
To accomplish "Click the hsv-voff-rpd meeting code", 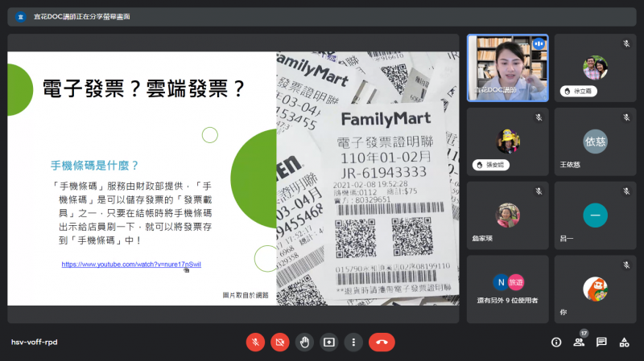I will click(34, 343).
